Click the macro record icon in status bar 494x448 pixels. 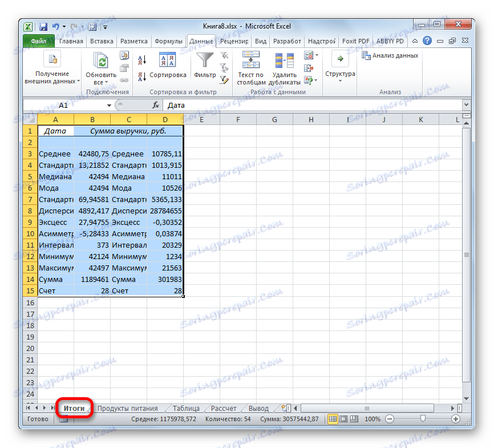64,419
